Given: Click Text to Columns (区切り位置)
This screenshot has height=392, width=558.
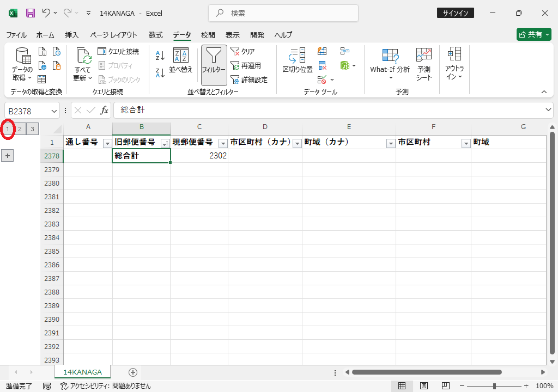Looking at the screenshot, I should [x=298, y=60].
